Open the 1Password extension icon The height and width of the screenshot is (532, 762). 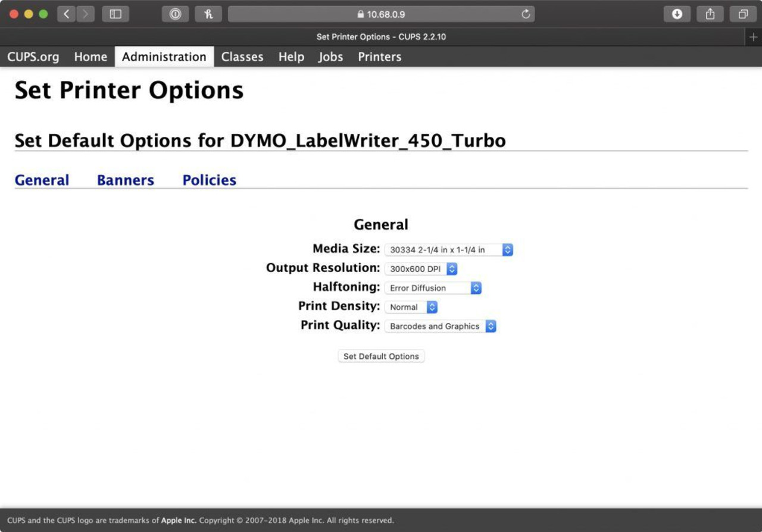(x=175, y=14)
